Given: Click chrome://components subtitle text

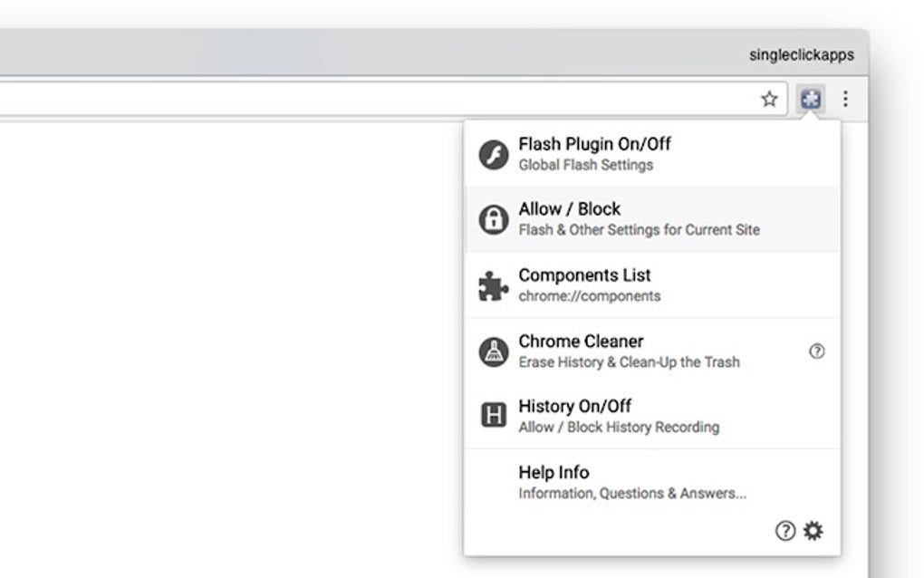Looking at the screenshot, I should [x=589, y=296].
